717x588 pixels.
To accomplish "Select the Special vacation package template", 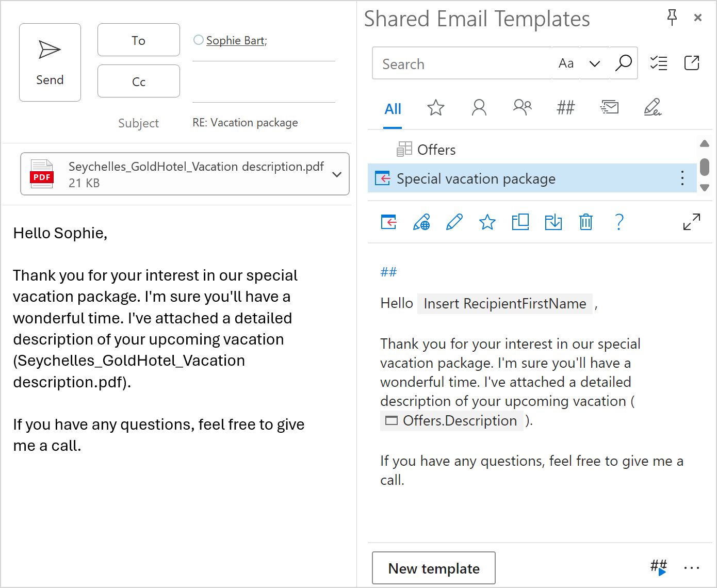I will [532, 178].
